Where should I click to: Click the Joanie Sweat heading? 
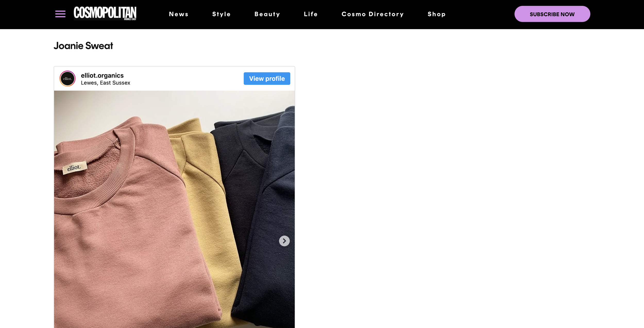pyautogui.click(x=83, y=46)
